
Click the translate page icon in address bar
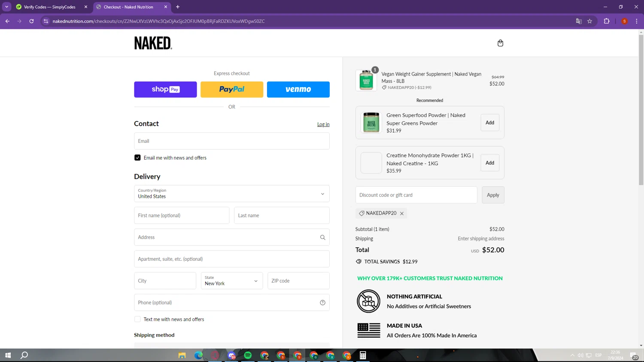point(578,21)
